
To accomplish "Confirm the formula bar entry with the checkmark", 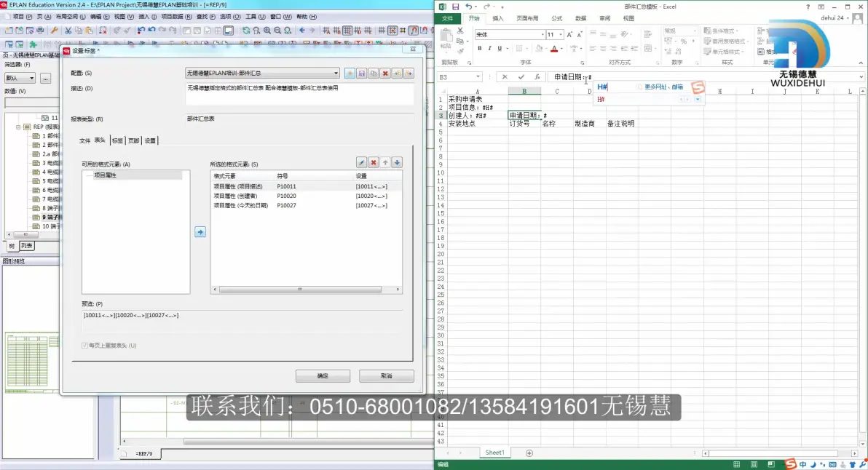I will (x=521, y=77).
